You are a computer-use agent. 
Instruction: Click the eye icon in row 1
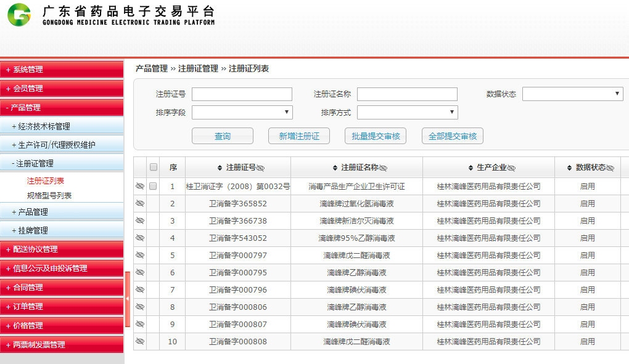(x=140, y=186)
